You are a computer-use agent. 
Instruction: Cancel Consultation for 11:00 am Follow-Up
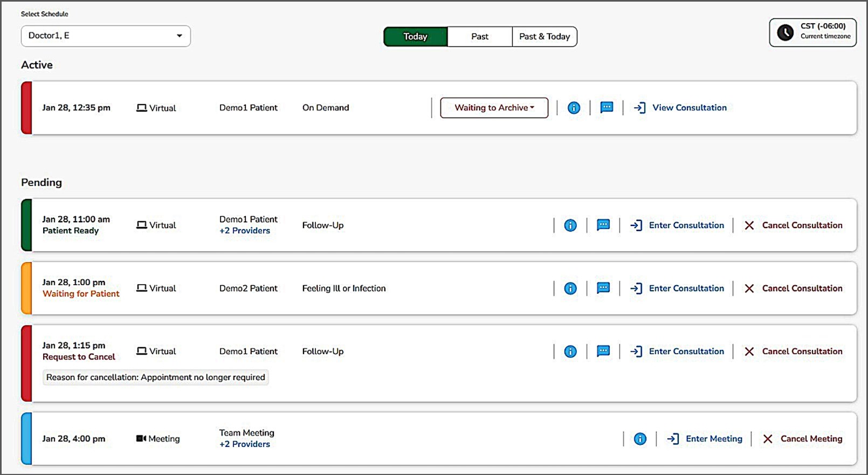[801, 225]
